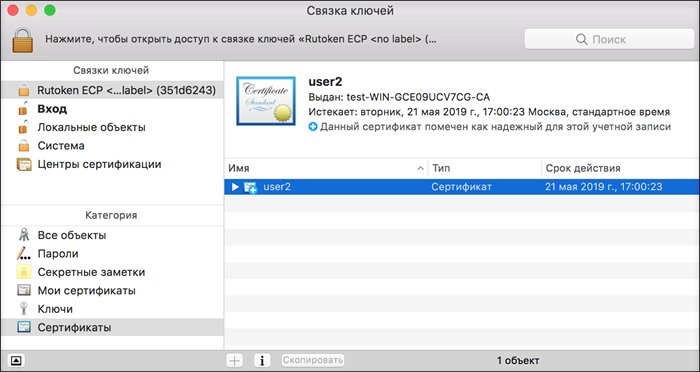
Task: Toggle sidebar preview button at bottom left
Action: [16, 360]
